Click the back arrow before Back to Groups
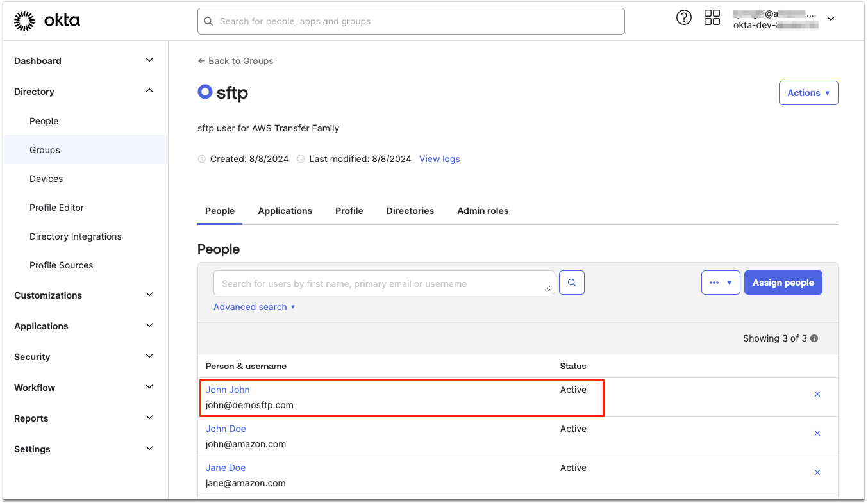The width and height of the screenshot is (868, 503). pos(201,61)
